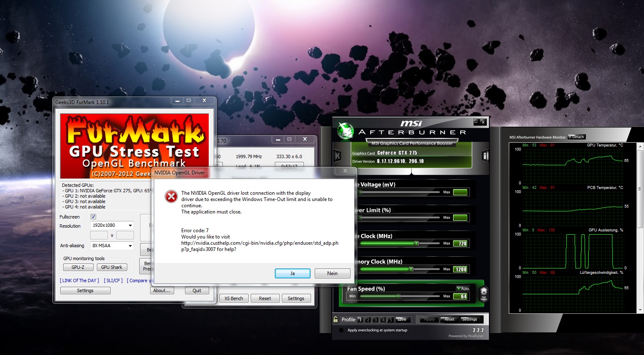
Task: Open the Resolution dropdown in FurMark
Action: (112, 225)
